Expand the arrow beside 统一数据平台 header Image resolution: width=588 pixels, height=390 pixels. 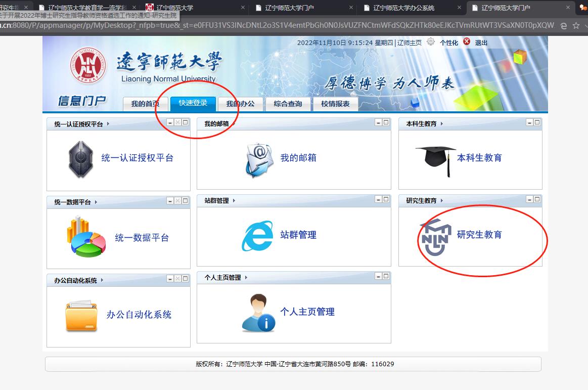click(96, 202)
